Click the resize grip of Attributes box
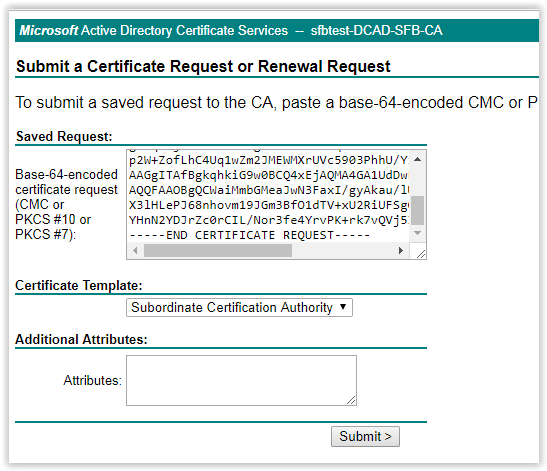 point(351,401)
